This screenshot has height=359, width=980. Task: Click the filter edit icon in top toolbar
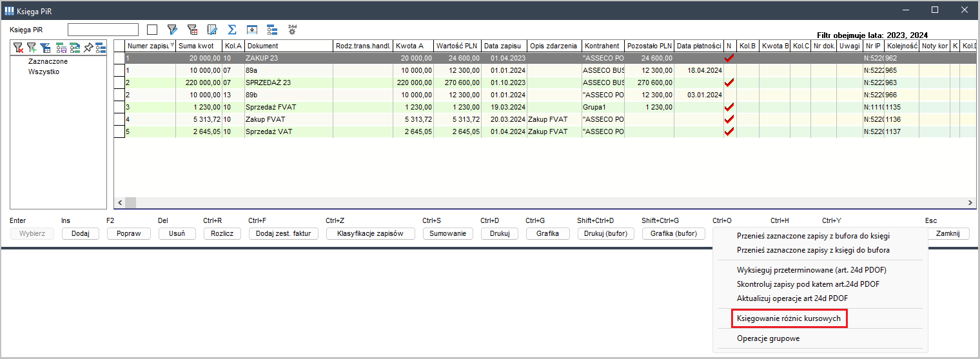(x=172, y=30)
